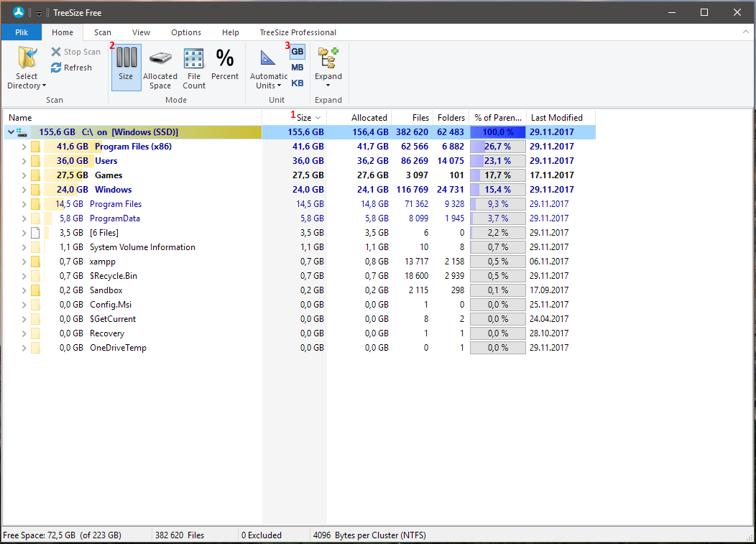Click the Select Directory folder icon

(27, 58)
